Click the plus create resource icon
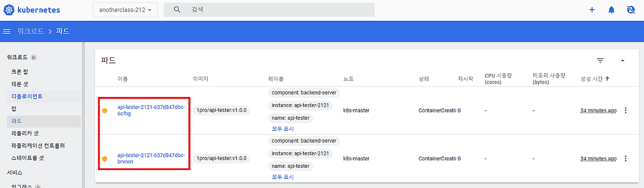This screenshot has width=644, height=188. [592, 10]
